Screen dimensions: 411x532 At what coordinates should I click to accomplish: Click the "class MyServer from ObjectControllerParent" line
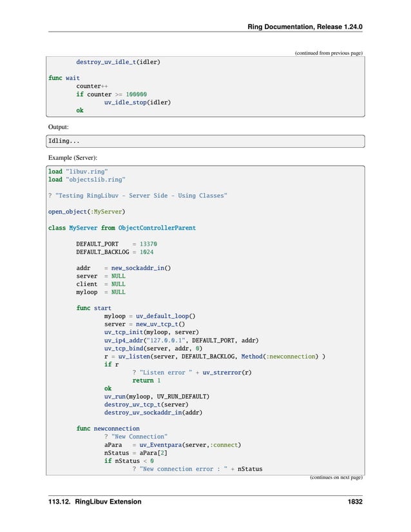click(x=122, y=228)
